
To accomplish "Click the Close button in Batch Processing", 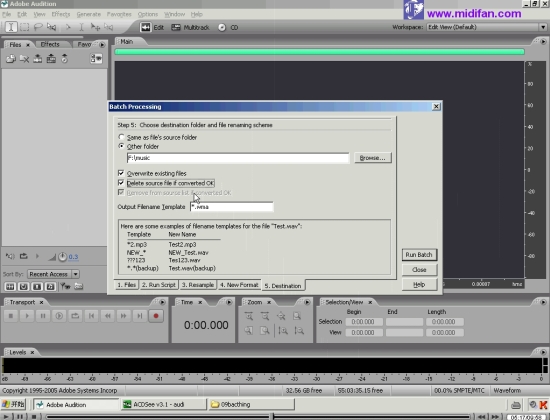I will click(x=419, y=269).
